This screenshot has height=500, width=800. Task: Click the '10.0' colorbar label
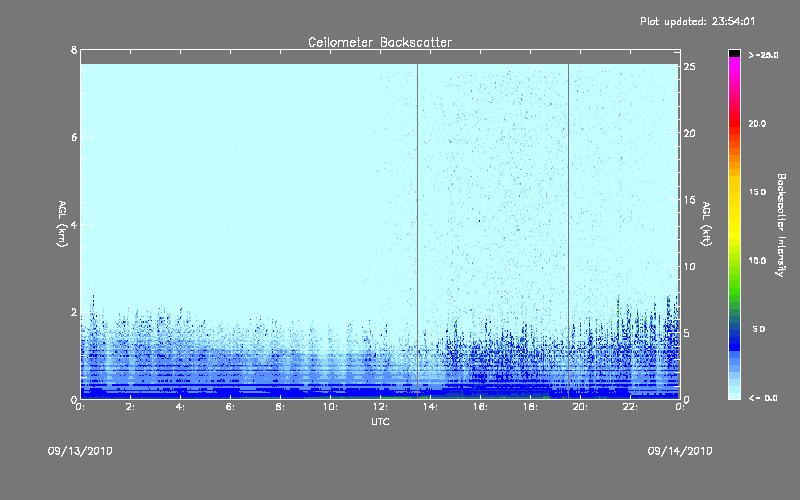(757, 261)
